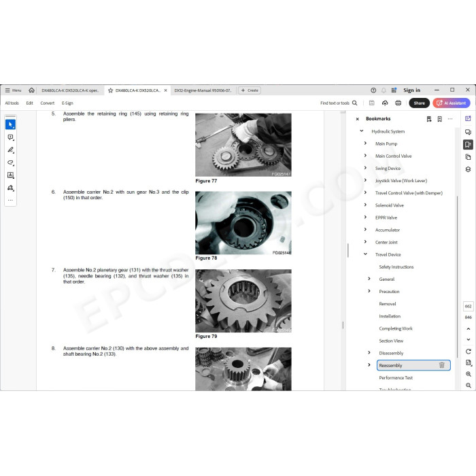Open the fill and sign tool
The width and height of the screenshot is (476, 476).
point(10,188)
